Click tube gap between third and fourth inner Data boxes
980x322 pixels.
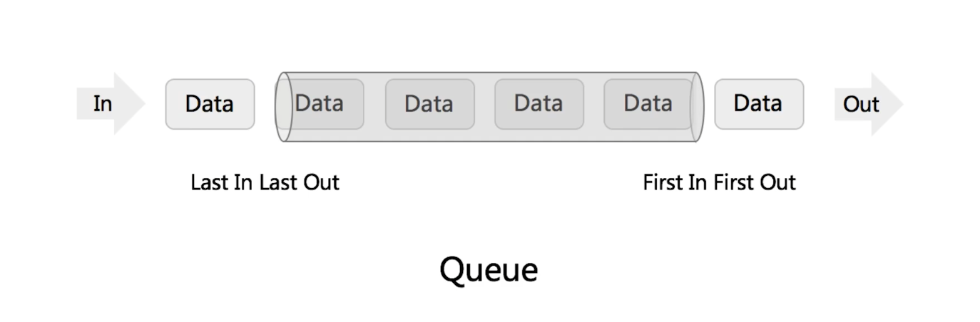[593, 104]
